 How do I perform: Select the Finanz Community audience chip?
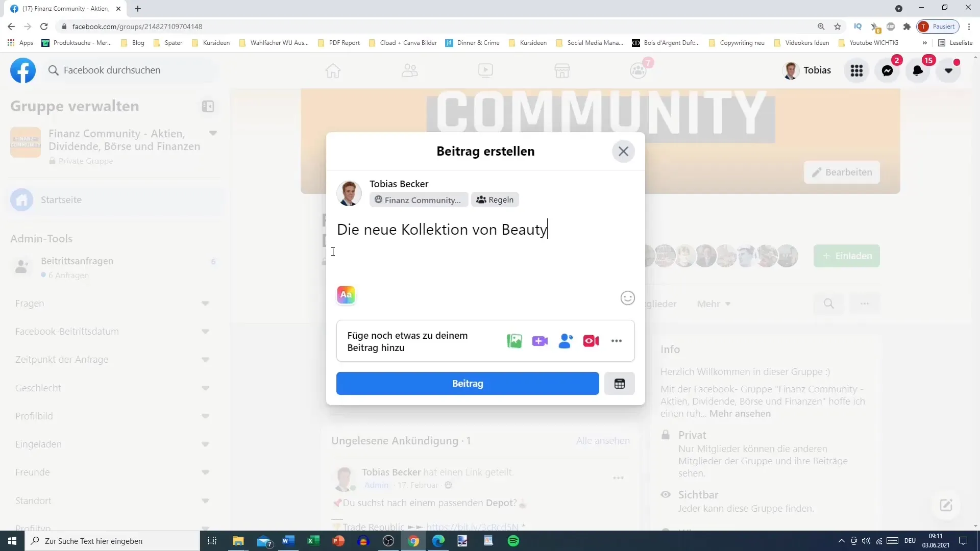(x=418, y=200)
